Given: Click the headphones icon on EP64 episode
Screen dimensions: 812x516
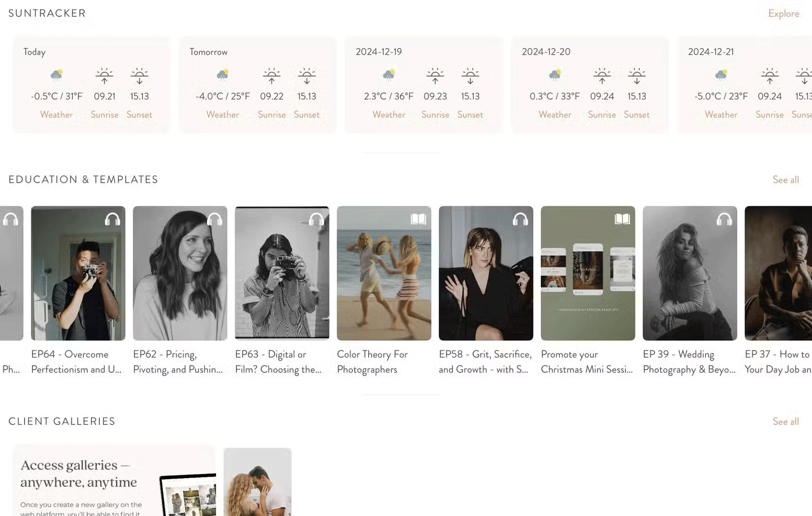Looking at the screenshot, I should coord(112,219).
